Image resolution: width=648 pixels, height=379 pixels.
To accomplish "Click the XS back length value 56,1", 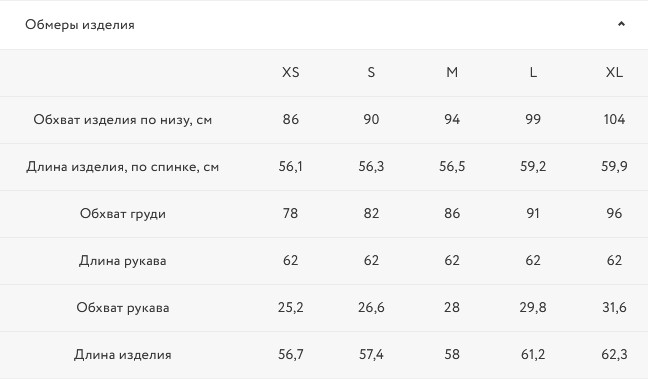I will 291,167.
